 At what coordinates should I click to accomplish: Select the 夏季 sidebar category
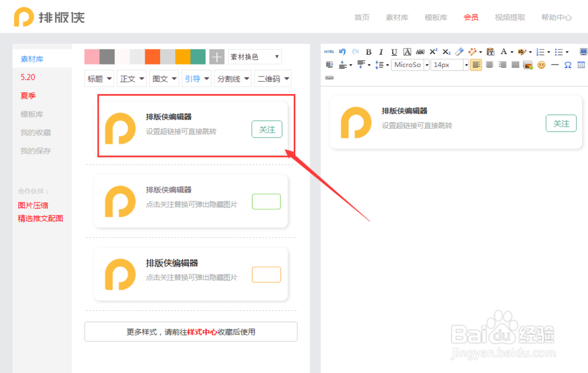coord(28,96)
